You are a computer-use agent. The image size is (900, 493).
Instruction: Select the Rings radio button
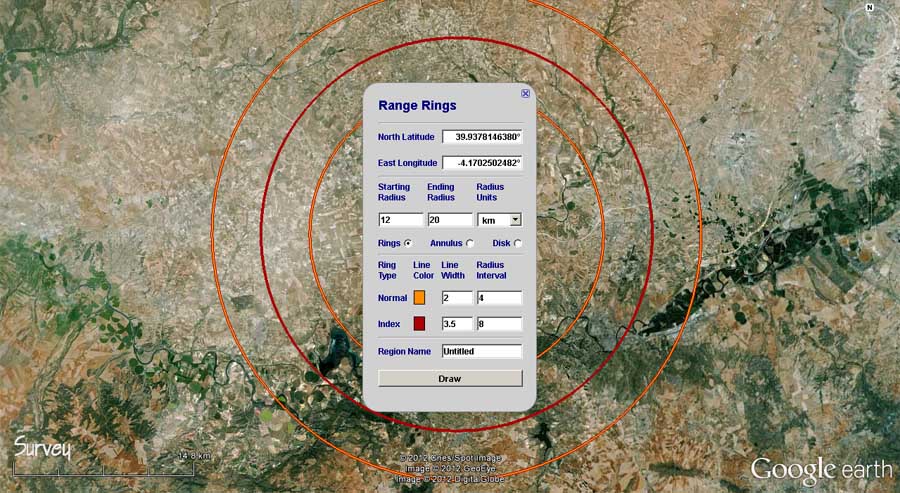(x=408, y=243)
